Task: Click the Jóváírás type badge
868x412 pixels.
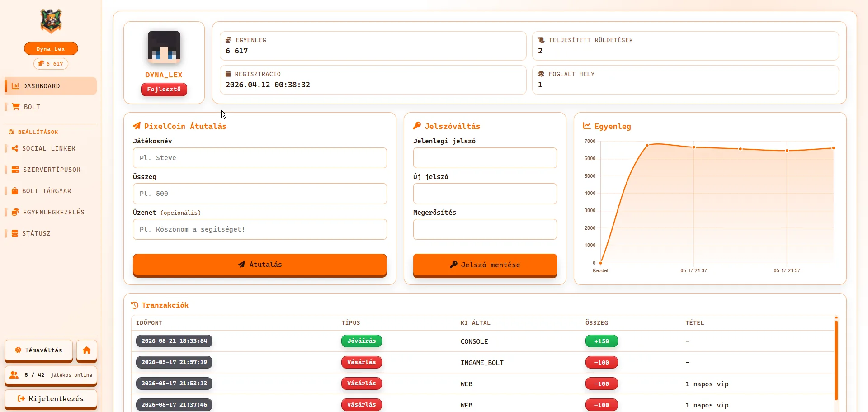Action: pyautogui.click(x=362, y=341)
